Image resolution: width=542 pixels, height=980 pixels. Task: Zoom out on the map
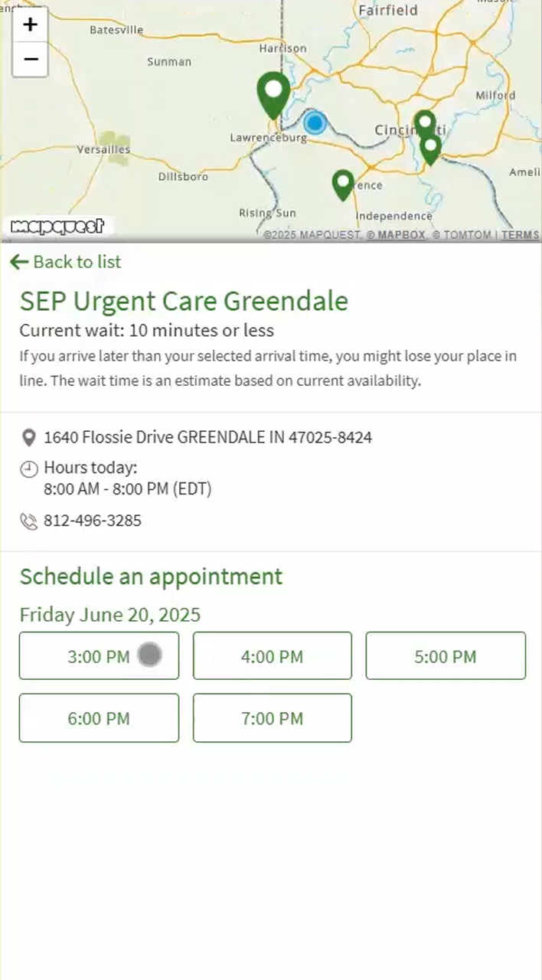point(31,59)
